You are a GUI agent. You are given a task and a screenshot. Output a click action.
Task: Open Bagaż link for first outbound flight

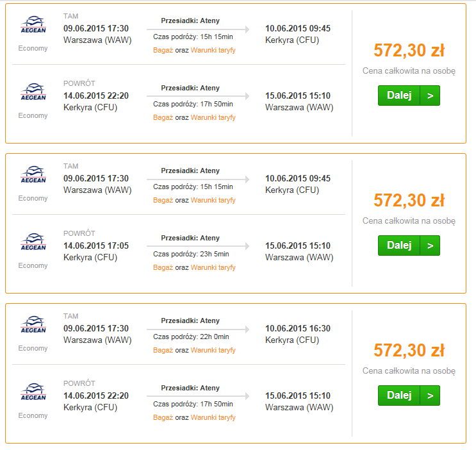coord(163,50)
